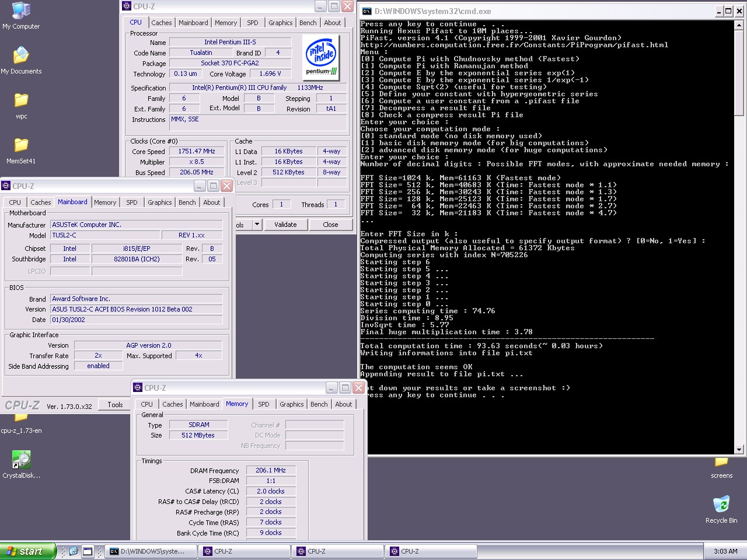Click the 'enabled' Side Band Addressing value
747x560 pixels.
[98, 366]
